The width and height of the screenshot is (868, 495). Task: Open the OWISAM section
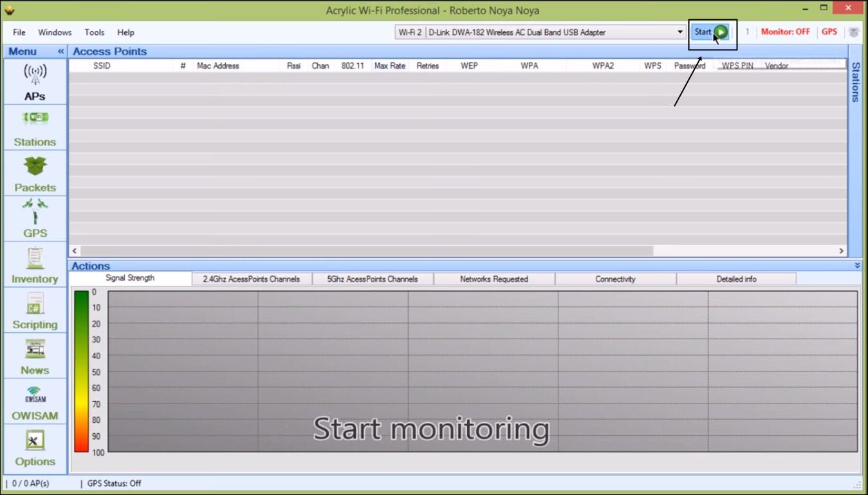[x=35, y=402]
